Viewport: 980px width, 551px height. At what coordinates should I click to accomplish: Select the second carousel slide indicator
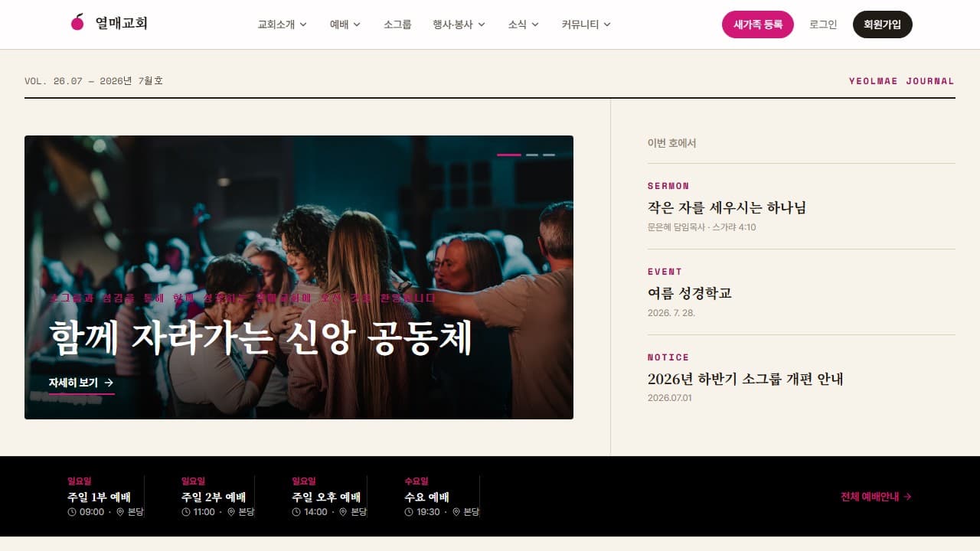tap(532, 155)
